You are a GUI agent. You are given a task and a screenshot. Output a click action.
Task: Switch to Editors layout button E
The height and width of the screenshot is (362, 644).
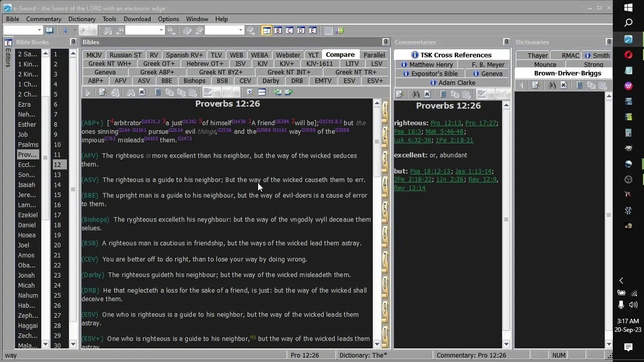pos(312,30)
